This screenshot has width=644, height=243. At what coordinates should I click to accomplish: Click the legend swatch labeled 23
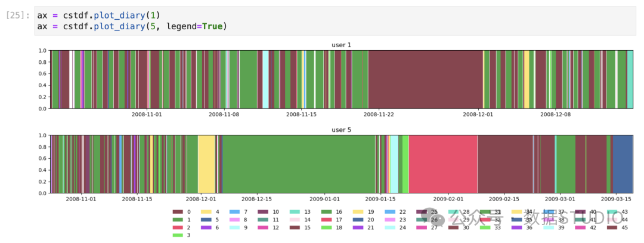pos(390,220)
